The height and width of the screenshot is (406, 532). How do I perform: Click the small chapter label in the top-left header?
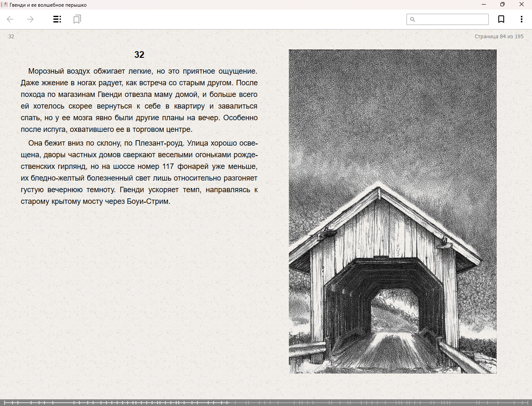11,37
